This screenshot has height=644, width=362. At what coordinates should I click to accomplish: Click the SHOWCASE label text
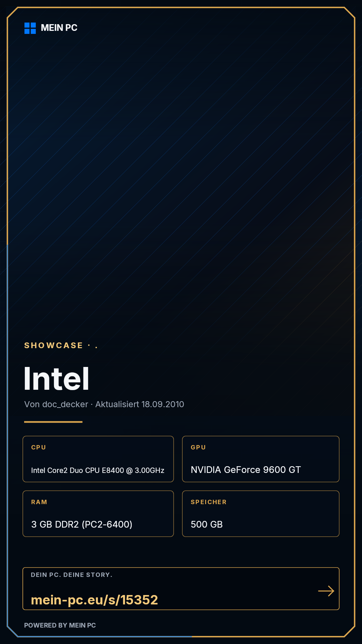(x=53, y=345)
